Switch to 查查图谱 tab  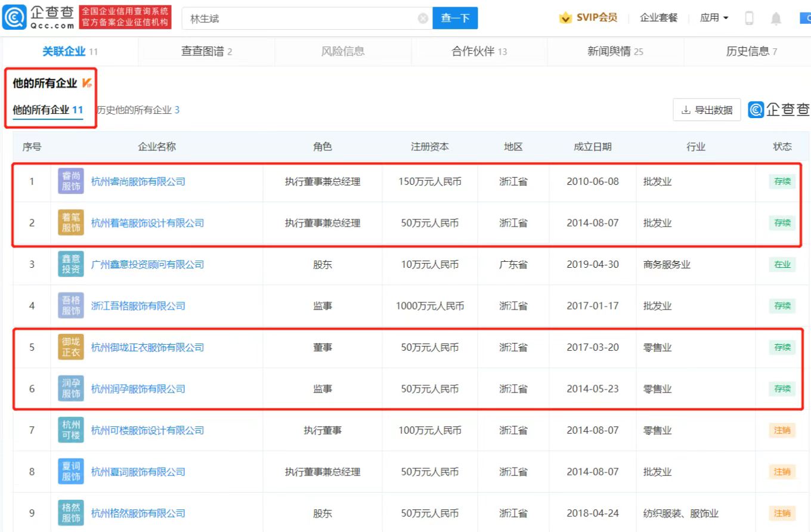click(206, 51)
